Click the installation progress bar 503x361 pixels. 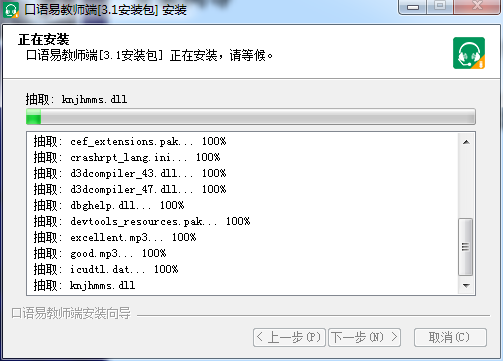251,117
